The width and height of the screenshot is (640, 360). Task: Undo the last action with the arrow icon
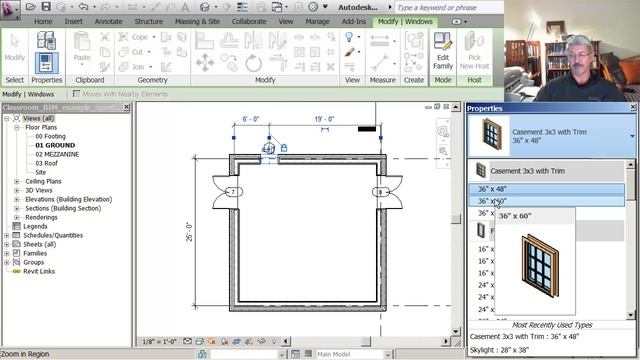(x=84, y=7)
